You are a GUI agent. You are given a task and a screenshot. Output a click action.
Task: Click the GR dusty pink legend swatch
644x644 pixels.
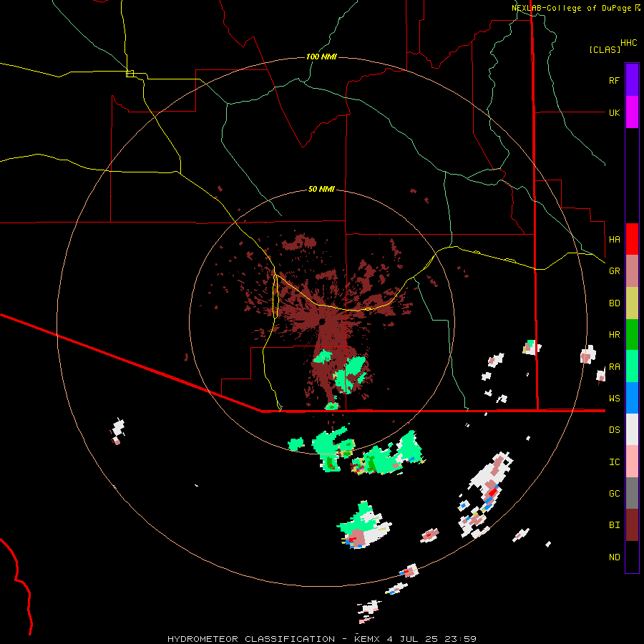(632, 270)
